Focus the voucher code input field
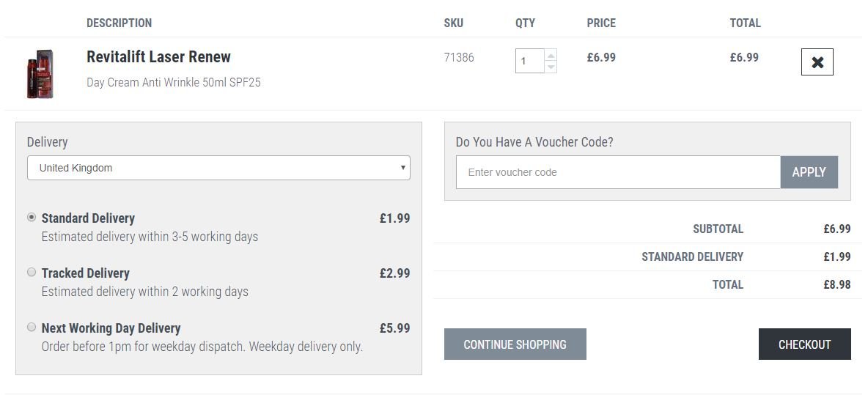Image resolution: width=868 pixels, height=395 pixels. (x=618, y=172)
